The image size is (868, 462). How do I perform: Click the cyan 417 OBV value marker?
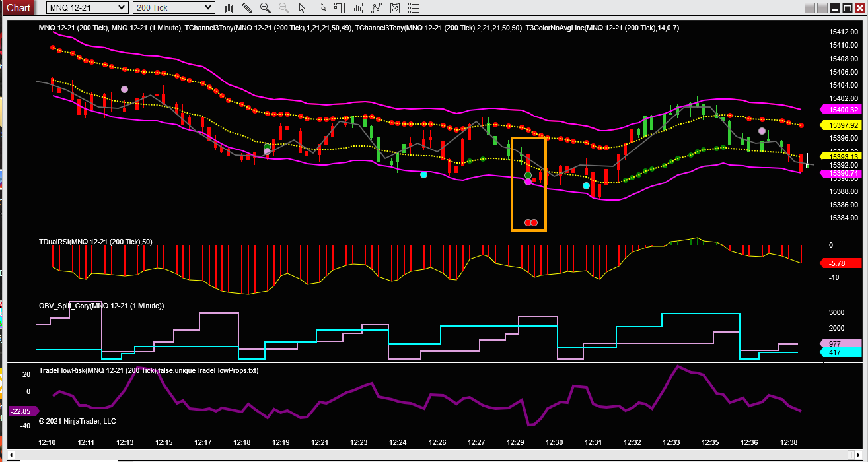click(x=840, y=352)
